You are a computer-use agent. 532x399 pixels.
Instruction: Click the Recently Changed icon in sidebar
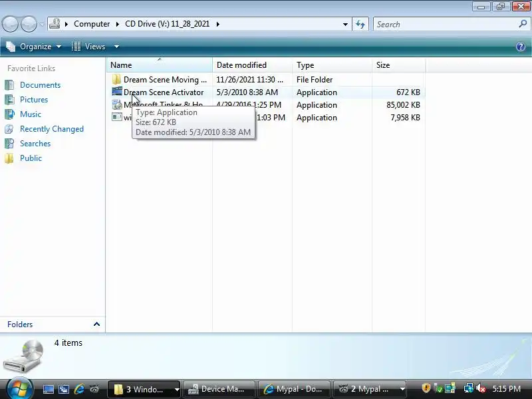[x=9, y=129]
